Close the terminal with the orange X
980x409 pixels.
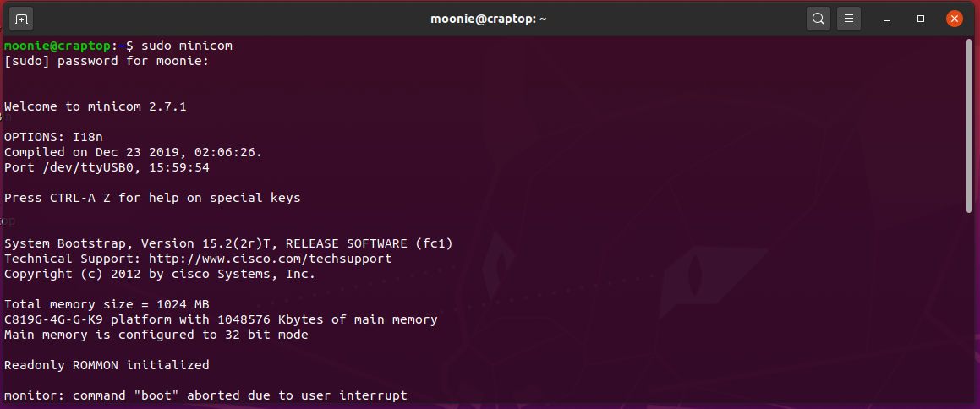coord(954,19)
